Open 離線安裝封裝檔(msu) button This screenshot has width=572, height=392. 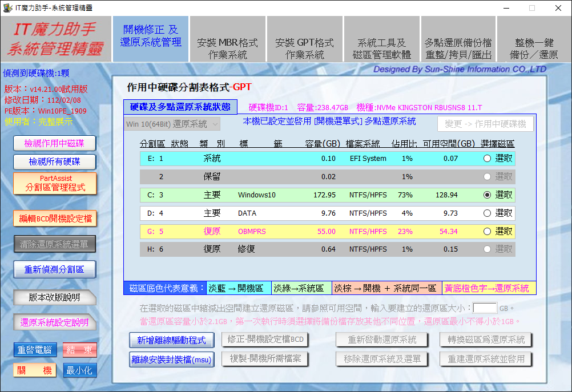172,359
